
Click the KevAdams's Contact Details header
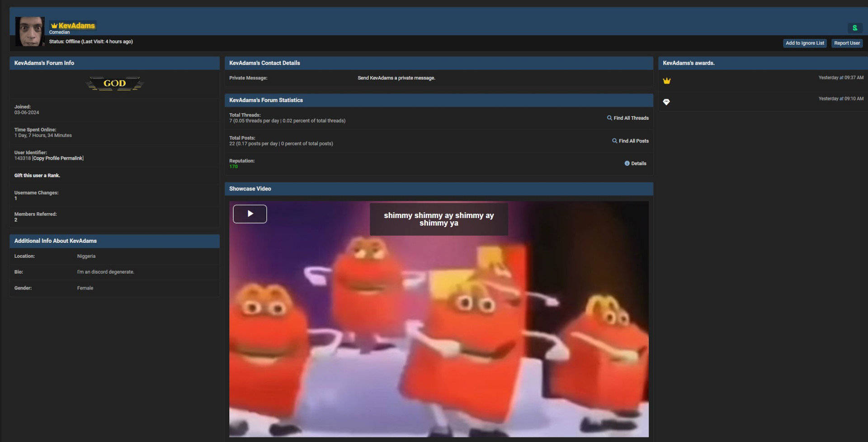click(439, 63)
